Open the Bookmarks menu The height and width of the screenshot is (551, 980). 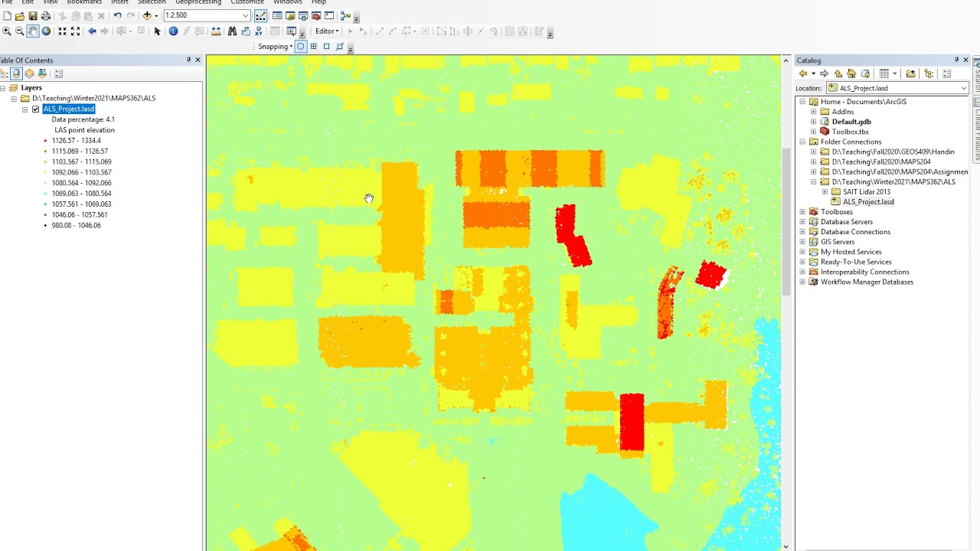point(84,2)
